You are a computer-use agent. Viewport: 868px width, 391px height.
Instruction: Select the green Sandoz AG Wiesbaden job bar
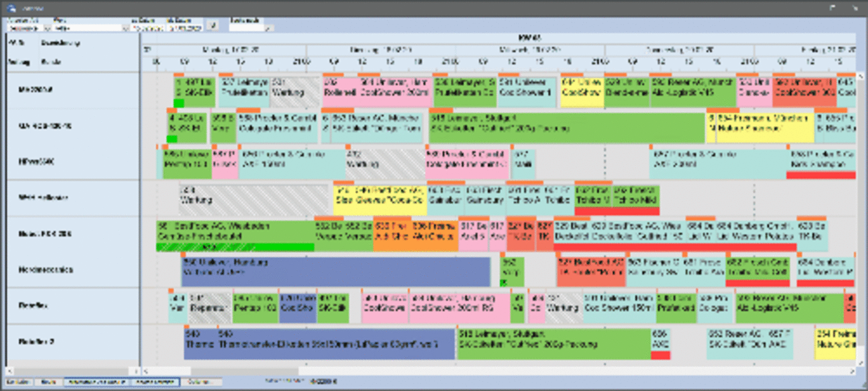[x=235, y=232]
